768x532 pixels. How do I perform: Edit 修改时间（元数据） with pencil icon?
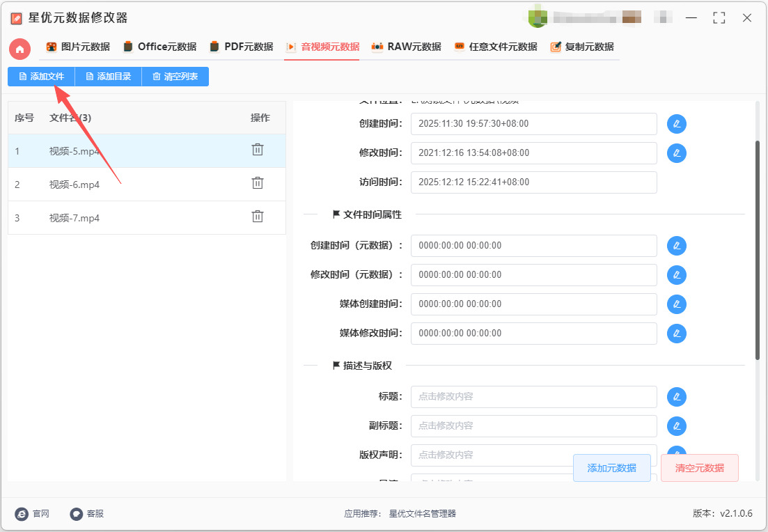pos(677,275)
